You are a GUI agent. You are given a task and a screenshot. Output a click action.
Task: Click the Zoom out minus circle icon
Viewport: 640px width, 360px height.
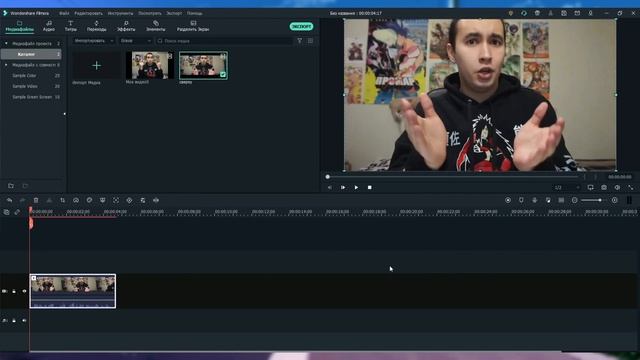coord(575,200)
